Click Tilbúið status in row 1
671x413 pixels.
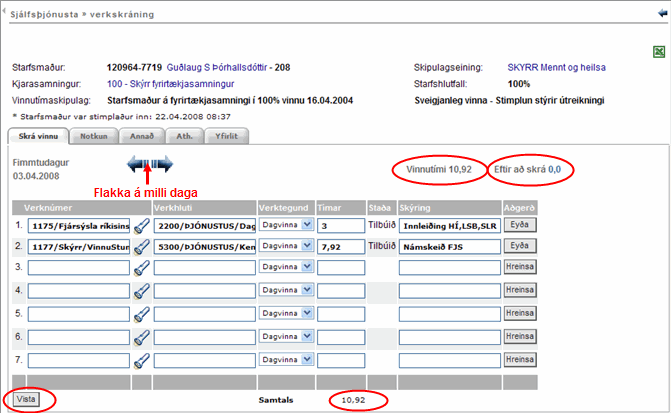(x=382, y=225)
